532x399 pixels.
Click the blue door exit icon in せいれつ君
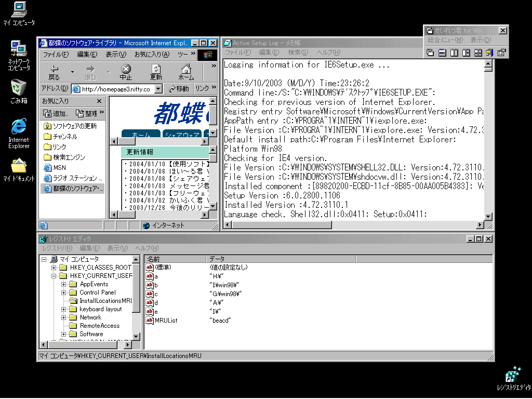(489, 52)
